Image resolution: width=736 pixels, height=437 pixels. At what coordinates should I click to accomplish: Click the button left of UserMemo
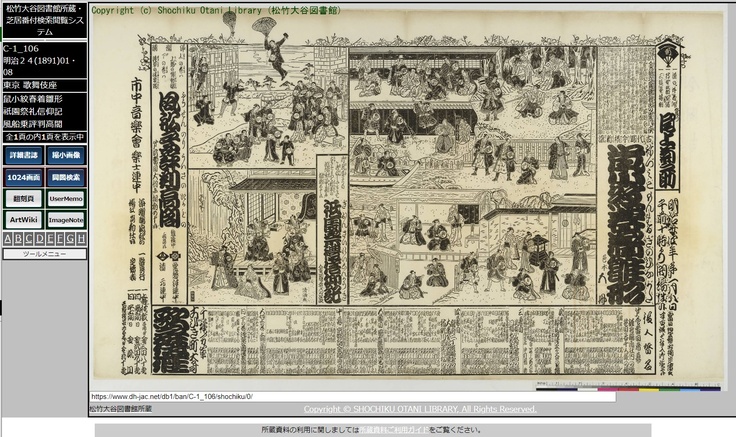(23, 198)
